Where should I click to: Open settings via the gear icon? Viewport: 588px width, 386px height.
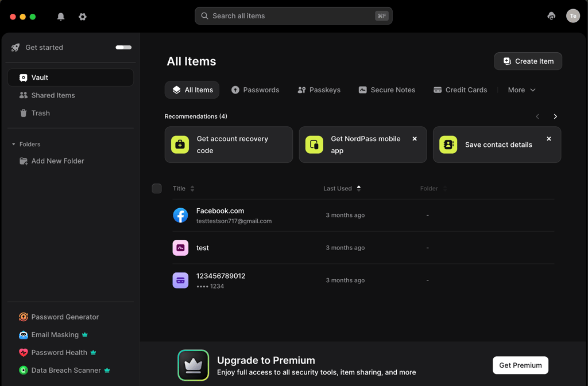click(83, 17)
